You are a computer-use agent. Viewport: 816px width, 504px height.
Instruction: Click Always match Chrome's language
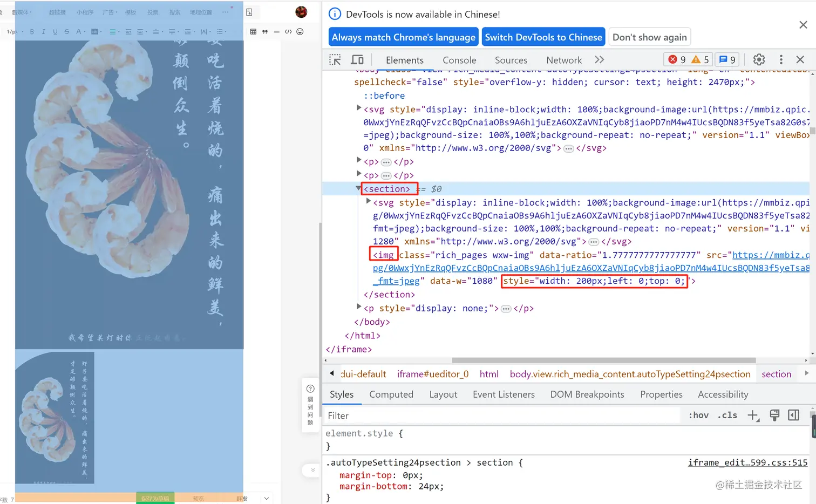point(404,37)
